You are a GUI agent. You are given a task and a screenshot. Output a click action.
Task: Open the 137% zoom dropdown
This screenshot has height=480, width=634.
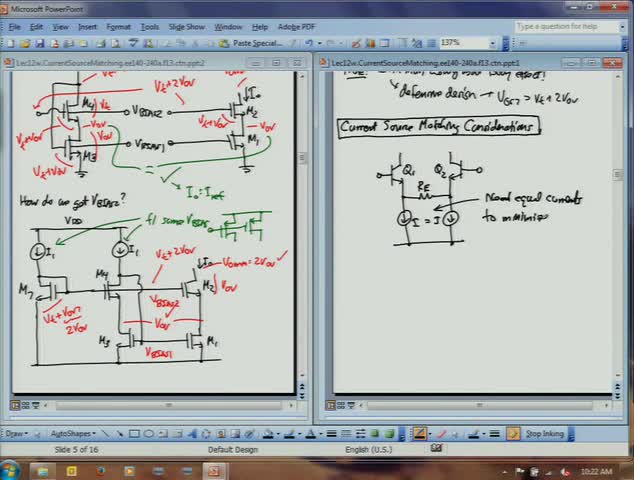pyautogui.click(x=492, y=42)
